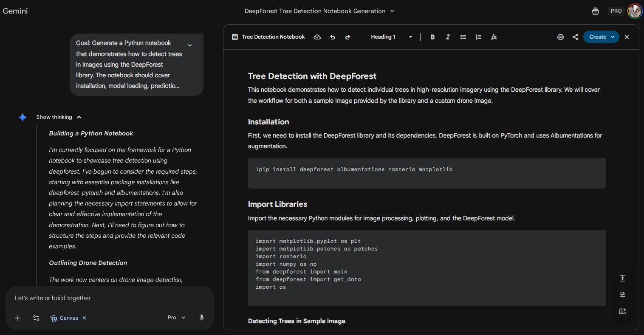Activate the microphone voice input
Viewport: 644px width, 335px height.
(x=202, y=318)
